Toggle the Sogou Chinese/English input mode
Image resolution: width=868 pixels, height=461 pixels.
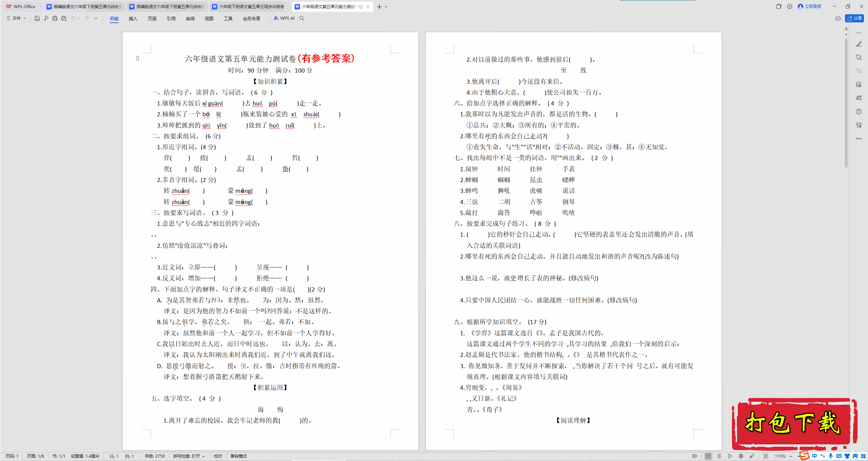tap(814, 456)
